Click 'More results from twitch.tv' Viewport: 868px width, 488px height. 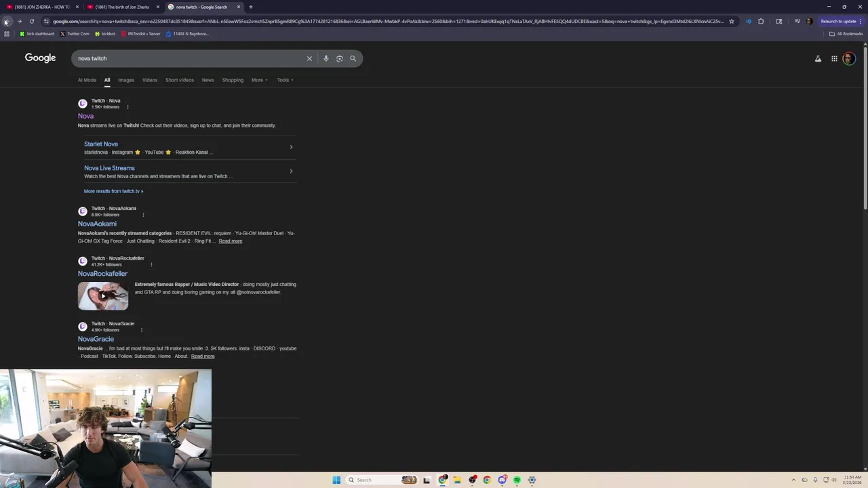[x=113, y=191]
